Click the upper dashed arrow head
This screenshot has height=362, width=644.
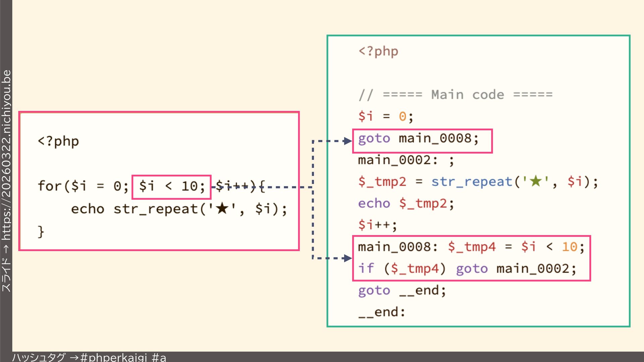click(x=348, y=141)
